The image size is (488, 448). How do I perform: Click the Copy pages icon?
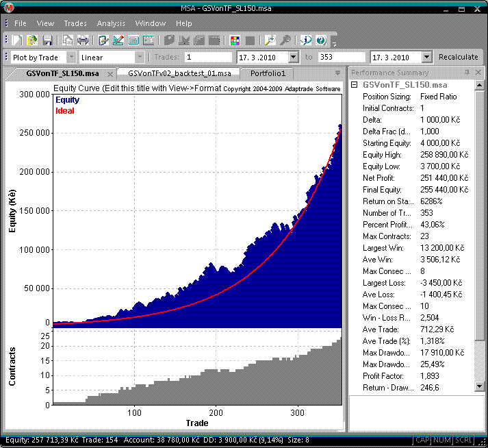tap(68, 40)
